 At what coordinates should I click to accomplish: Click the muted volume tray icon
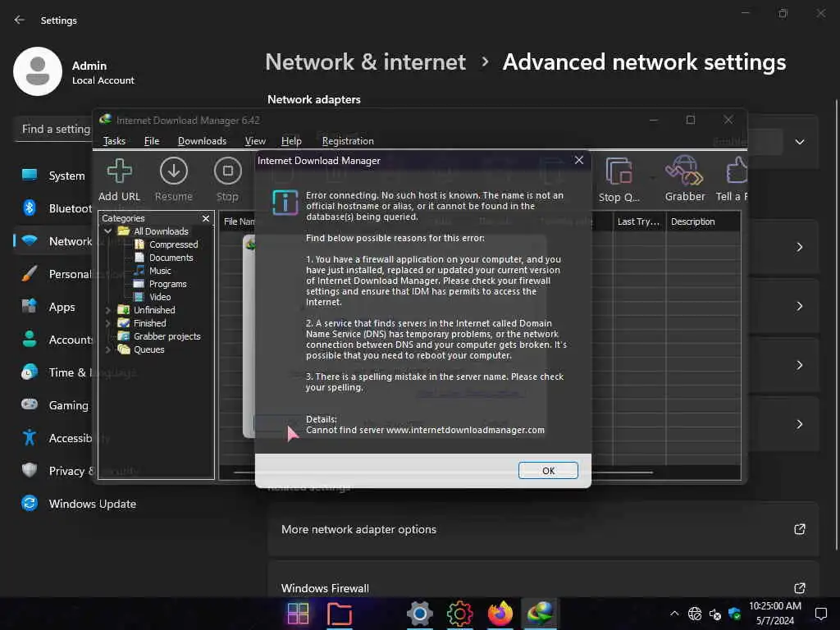click(x=714, y=614)
